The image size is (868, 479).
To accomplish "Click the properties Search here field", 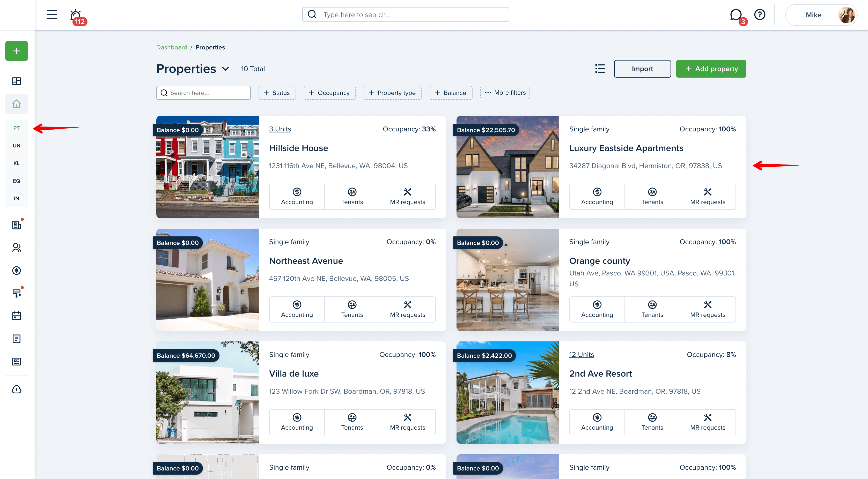I will pos(203,93).
